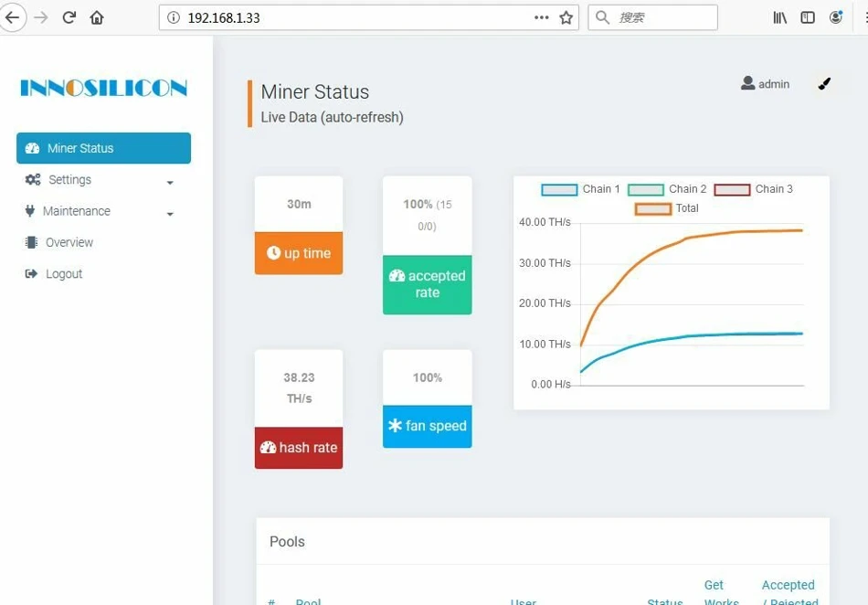Image resolution: width=868 pixels, height=605 pixels.
Task: Open the admin user profile icon
Action: click(748, 83)
